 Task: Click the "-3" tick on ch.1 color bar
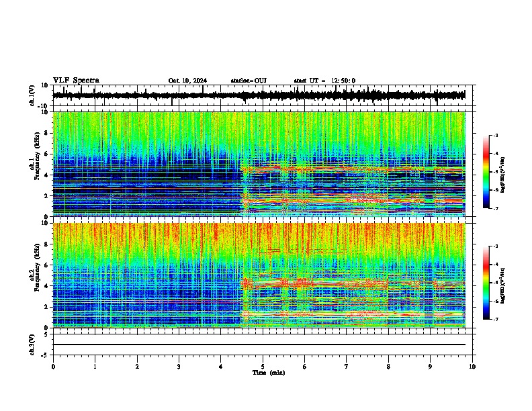(496, 135)
